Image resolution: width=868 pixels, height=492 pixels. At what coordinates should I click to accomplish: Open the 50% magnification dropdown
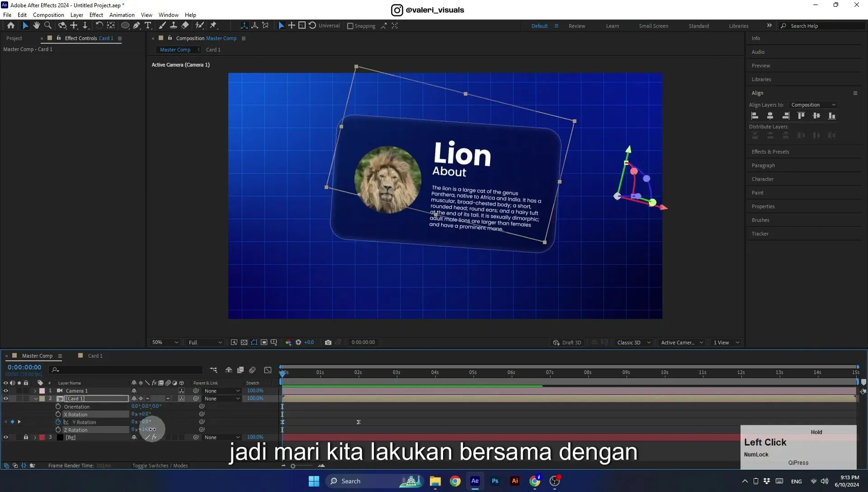[x=165, y=342]
